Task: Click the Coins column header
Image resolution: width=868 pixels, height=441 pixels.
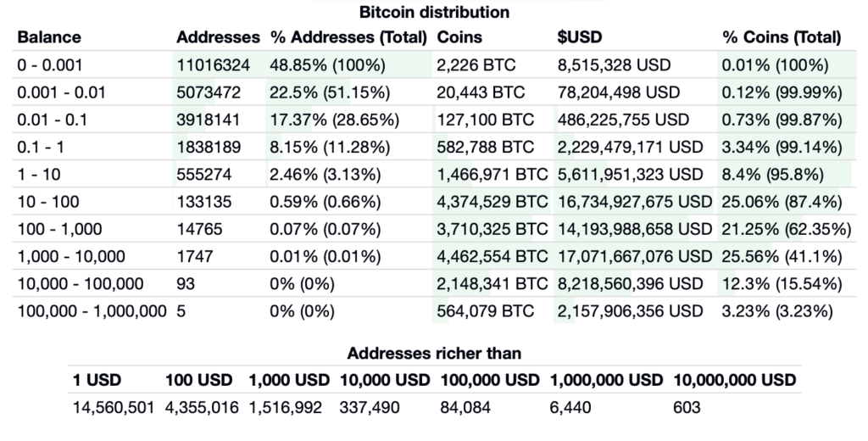Action: (x=459, y=37)
